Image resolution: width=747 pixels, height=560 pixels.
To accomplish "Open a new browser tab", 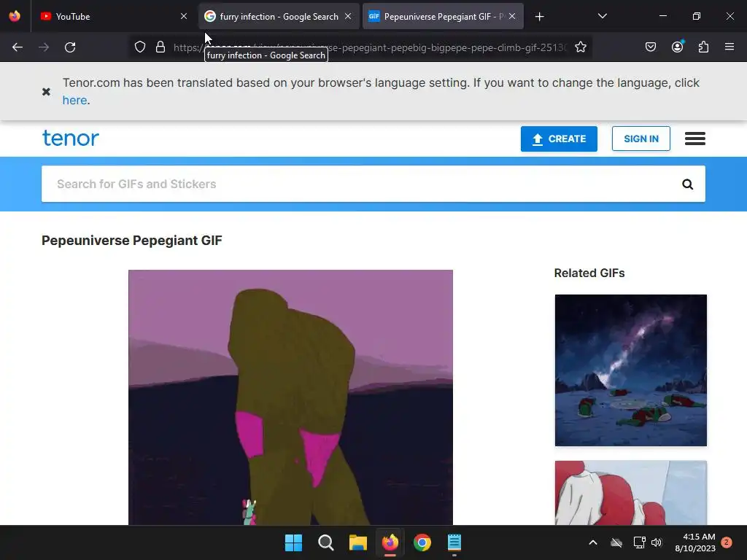I will coord(539,17).
